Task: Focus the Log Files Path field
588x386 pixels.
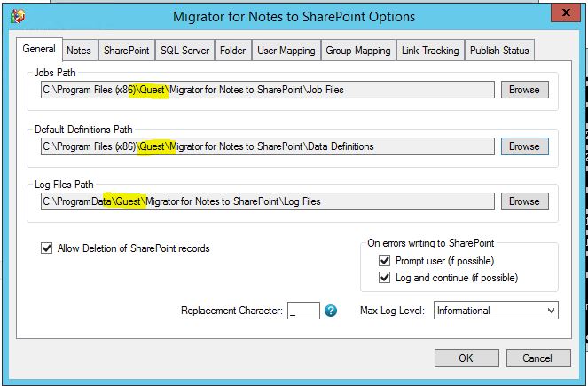Action: pos(268,201)
